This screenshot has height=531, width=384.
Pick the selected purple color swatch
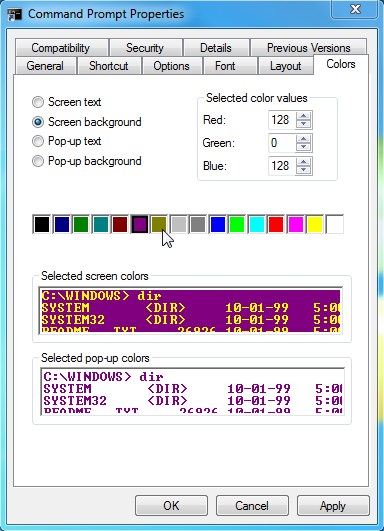140,224
